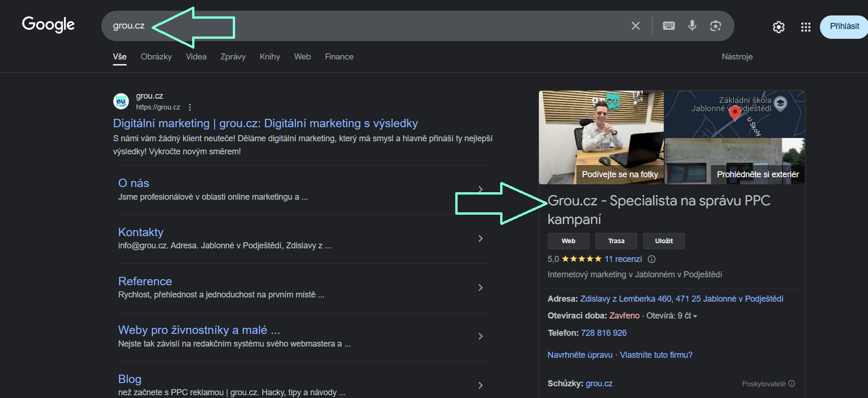The width and height of the screenshot is (868, 398).
Task: Open the Digitální marketing result title
Action: (265, 123)
